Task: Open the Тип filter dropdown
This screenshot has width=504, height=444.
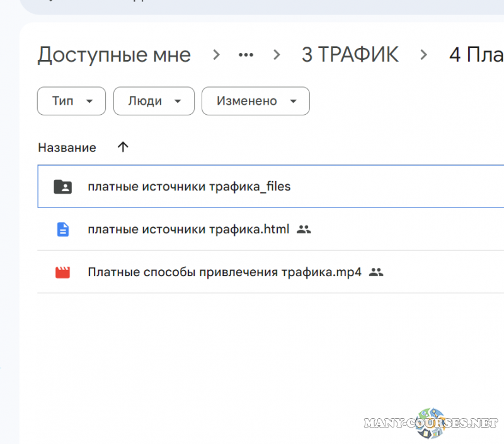Action: pos(71,101)
